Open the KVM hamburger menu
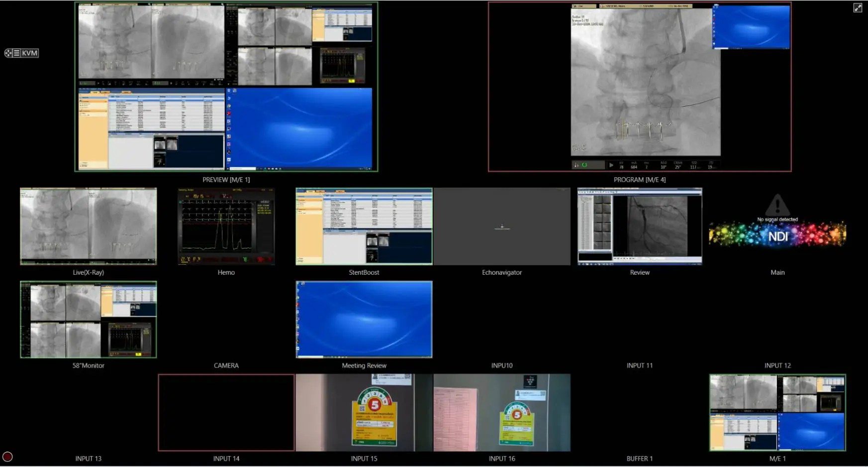Image resolution: width=868 pixels, height=467 pixels. click(16, 53)
